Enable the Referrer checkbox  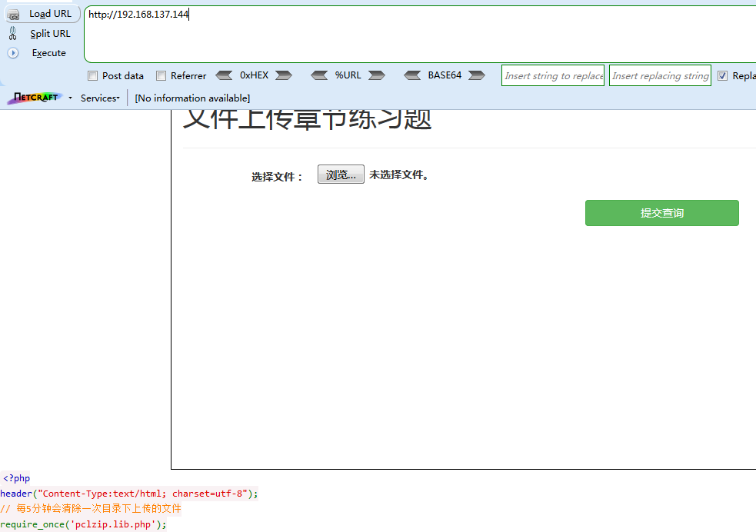pos(161,75)
